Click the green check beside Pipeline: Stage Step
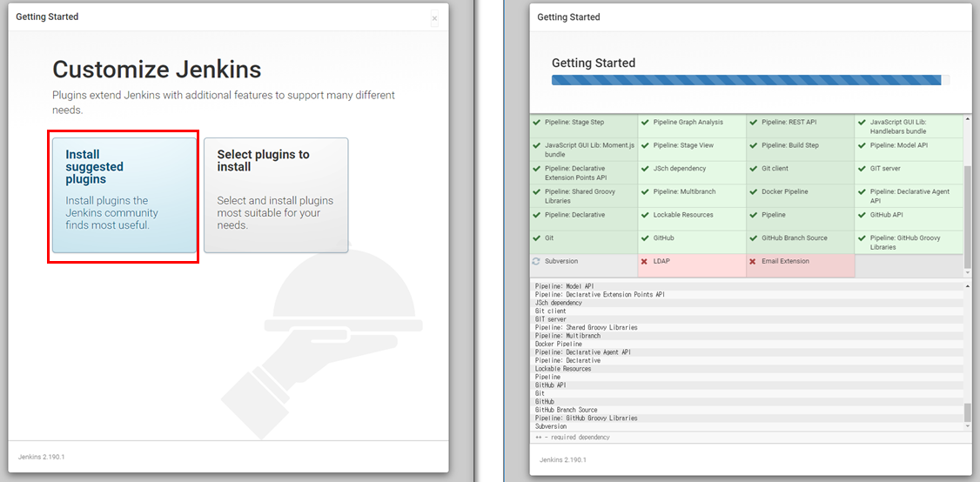Screen dimensions: 980x482 (x=536, y=123)
